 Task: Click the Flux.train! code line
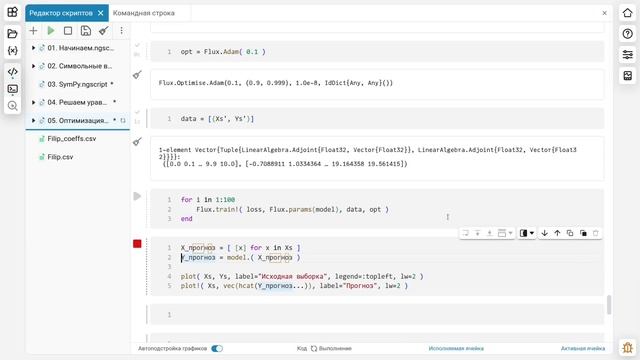pos(292,209)
